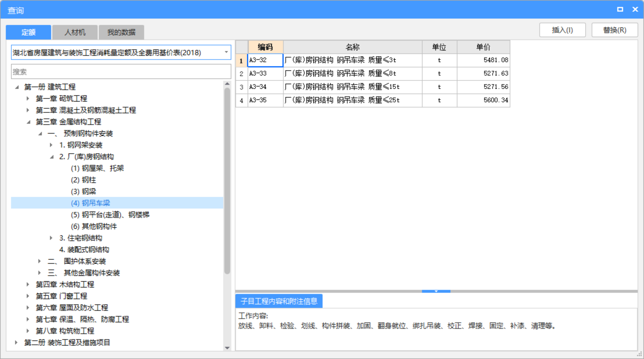Click the price cell 5600.34

click(483, 100)
